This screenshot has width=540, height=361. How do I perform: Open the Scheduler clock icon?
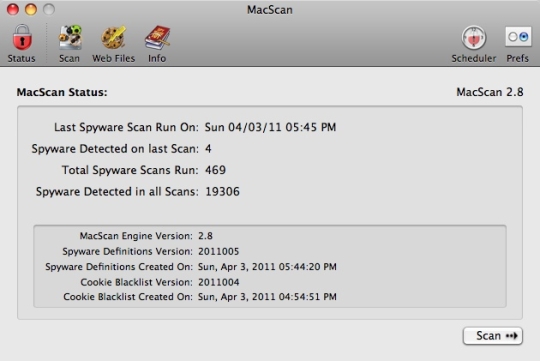(474, 38)
